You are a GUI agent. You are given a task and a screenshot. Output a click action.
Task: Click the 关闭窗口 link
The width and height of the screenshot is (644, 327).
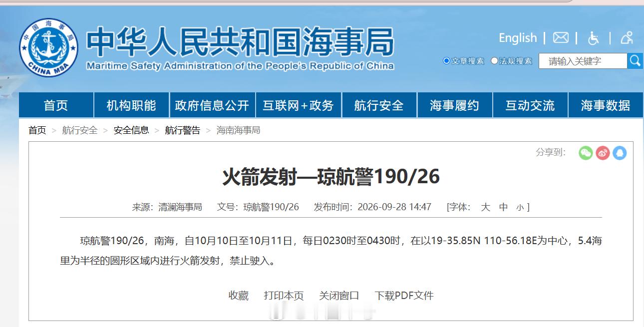(x=339, y=296)
